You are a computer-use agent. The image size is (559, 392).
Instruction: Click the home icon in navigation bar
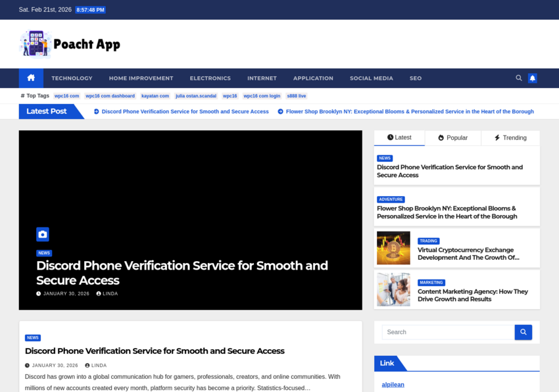click(x=31, y=78)
